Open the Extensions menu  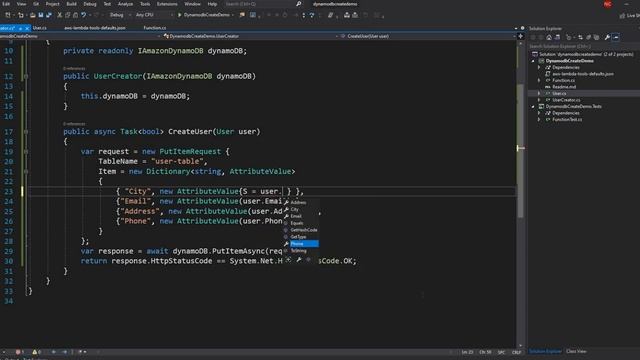(x=167, y=4)
